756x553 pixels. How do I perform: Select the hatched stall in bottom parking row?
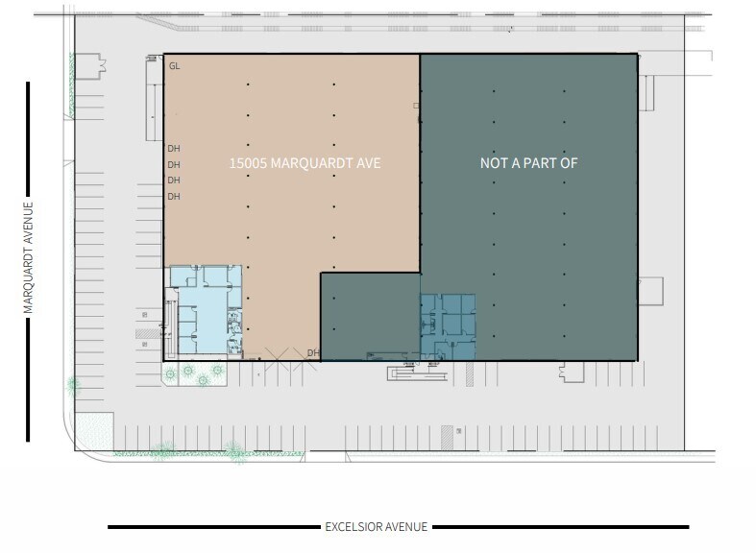(448, 438)
